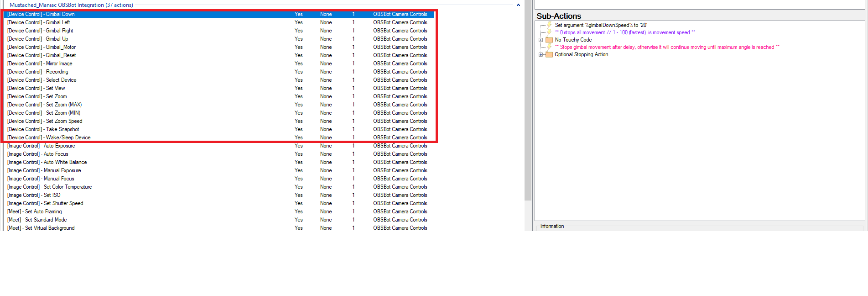868x296 pixels.
Task: Select the Set argument gimbalDownSpeed sub-action
Action: 601,25
